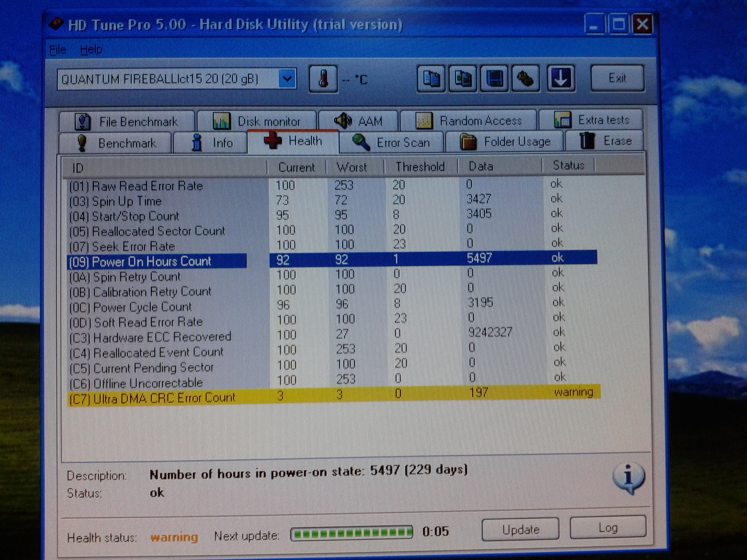
Task: Click the data value 3195 for Power Cycle Count
Action: (480, 302)
